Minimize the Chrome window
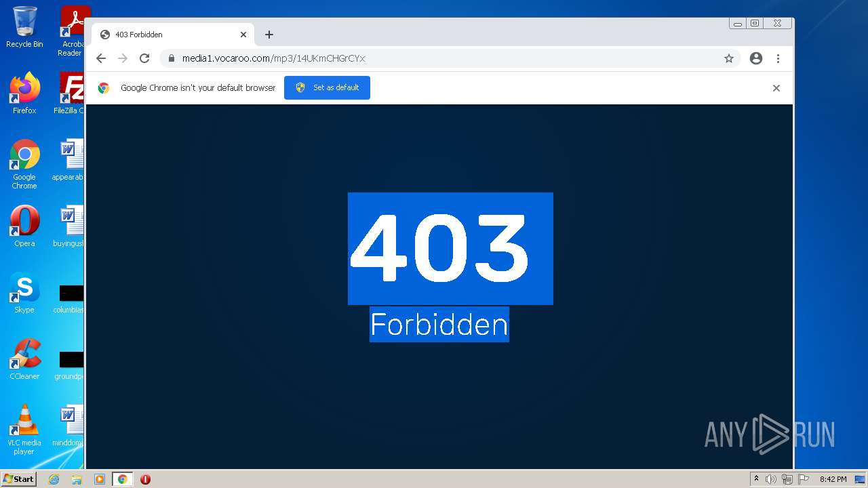868x488 pixels. pyautogui.click(x=738, y=24)
